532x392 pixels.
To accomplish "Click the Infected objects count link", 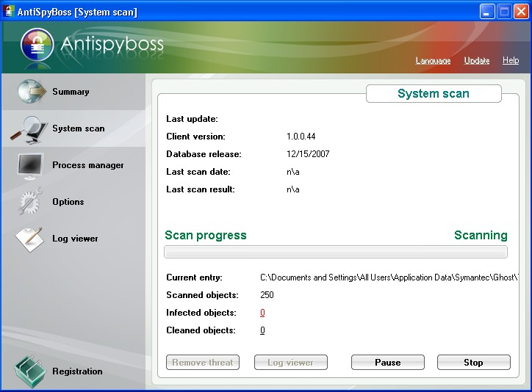I will tap(262, 313).
